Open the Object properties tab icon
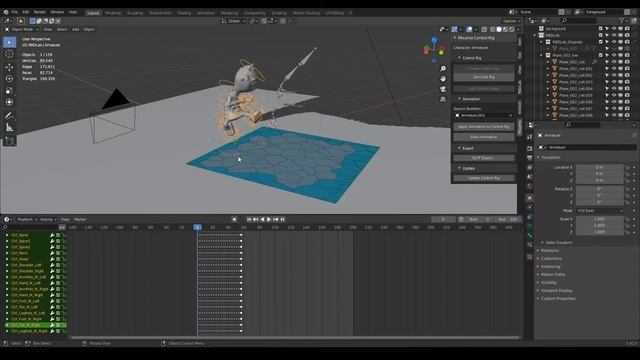The width and height of the screenshot is (640, 360). 530,198
